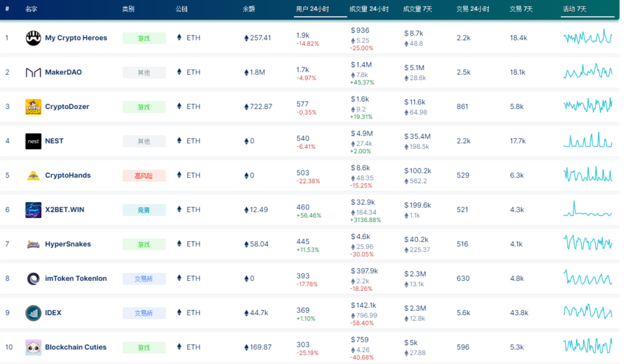Click the ETH chain icon in MakerDAO row
The height and width of the screenshot is (364, 624).
179,72
